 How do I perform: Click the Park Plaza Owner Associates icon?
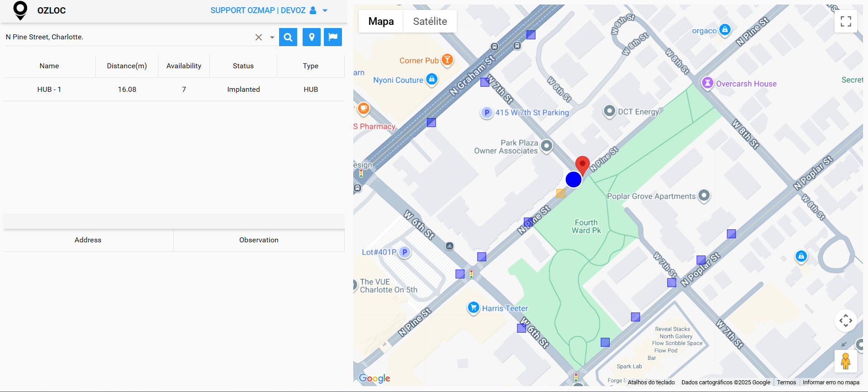tap(547, 146)
